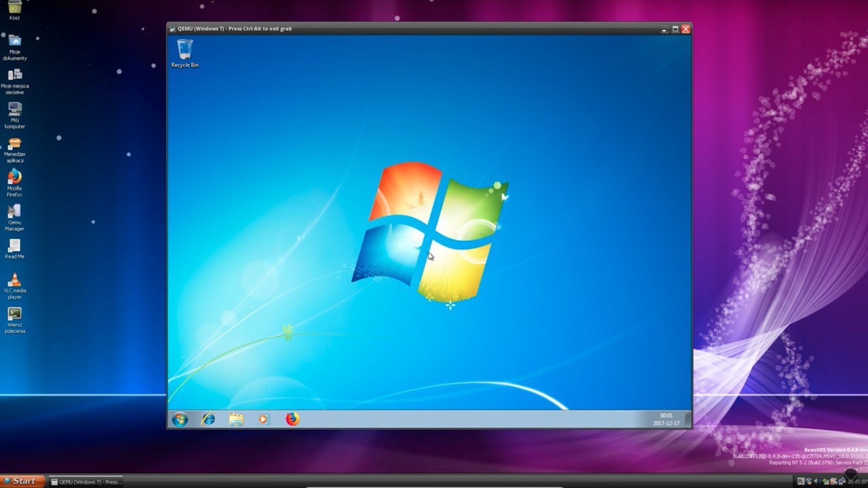Launch Menedżer aplikacji from the desktop

click(14, 150)
